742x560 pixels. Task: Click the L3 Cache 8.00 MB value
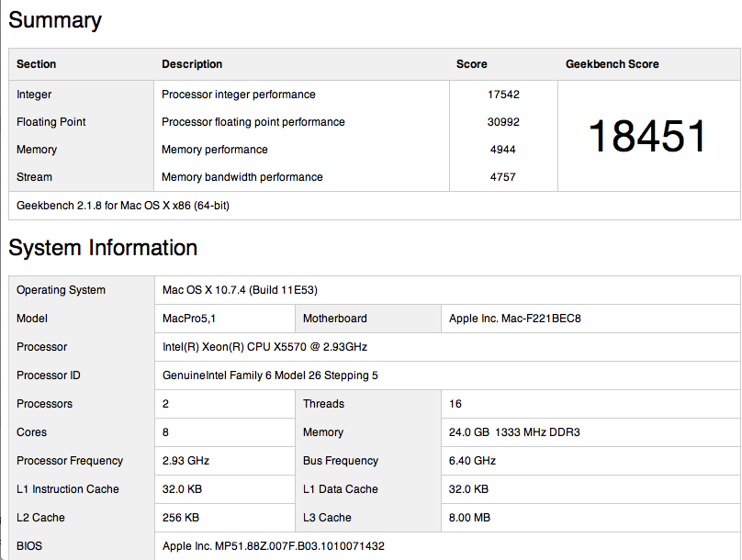(469, 518)
